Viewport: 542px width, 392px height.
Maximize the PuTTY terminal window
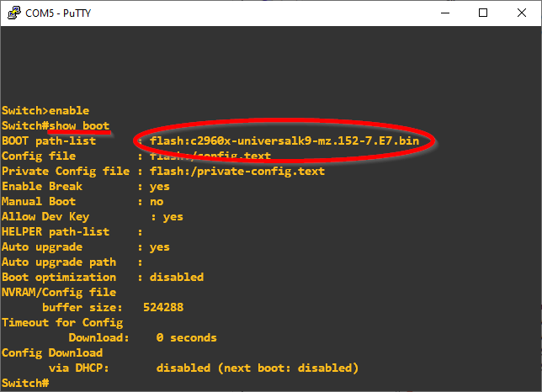483,13
